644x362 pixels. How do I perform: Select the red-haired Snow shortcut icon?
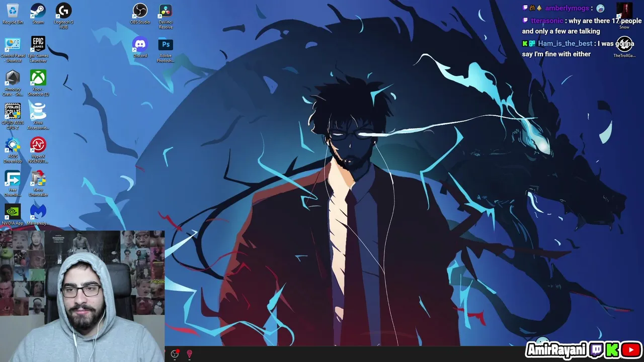[x=624, y=16]
